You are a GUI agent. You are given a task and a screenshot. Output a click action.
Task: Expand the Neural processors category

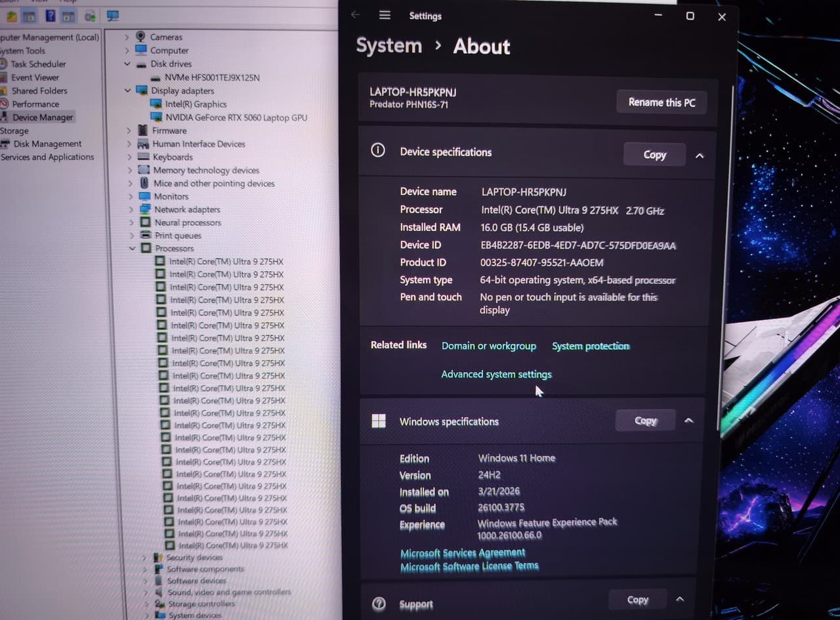131,222
